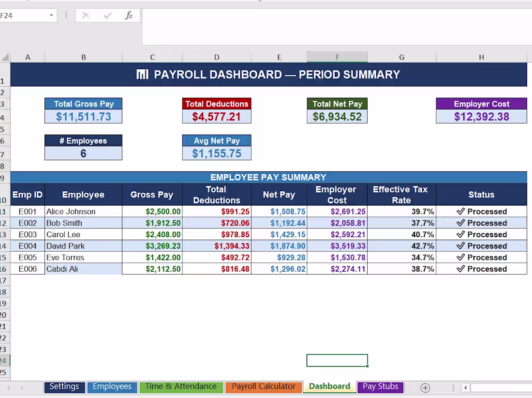
Task: Click the Insert Function fx icon
Action: coord(129,15)
